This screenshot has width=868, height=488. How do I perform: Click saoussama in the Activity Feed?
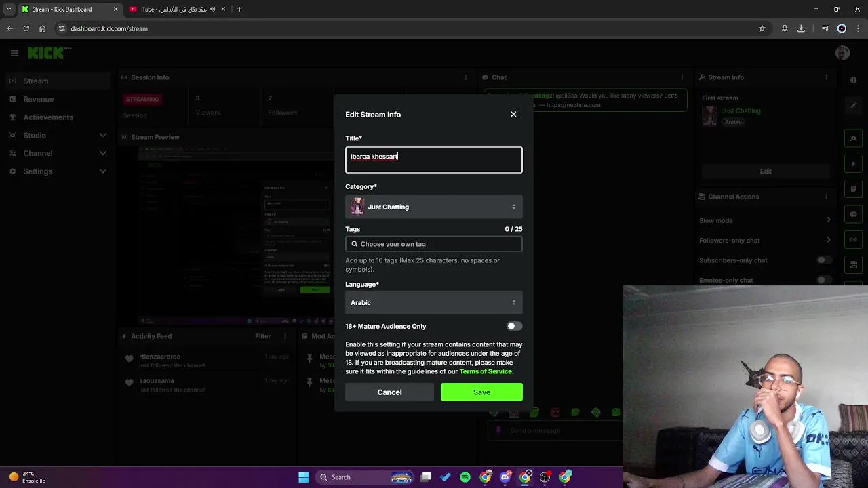pos(157,381)
